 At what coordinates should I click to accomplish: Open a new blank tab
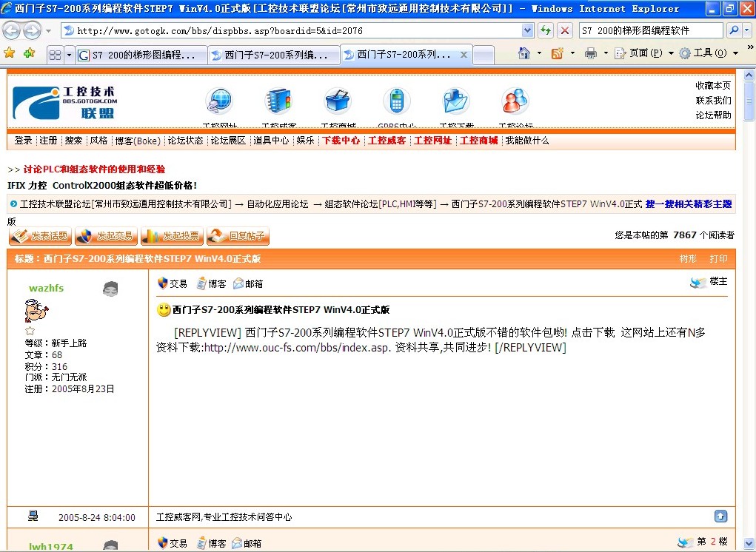click(484, 55)
